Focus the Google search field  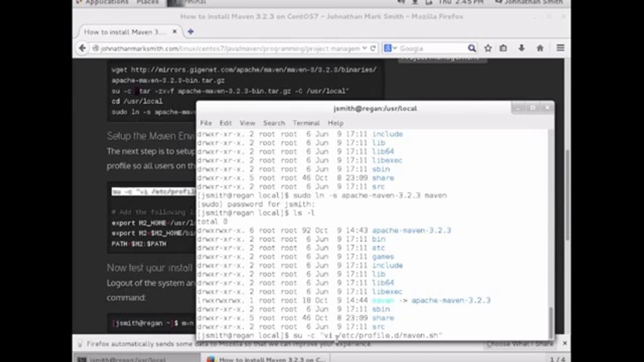click(x=433, y=49)
